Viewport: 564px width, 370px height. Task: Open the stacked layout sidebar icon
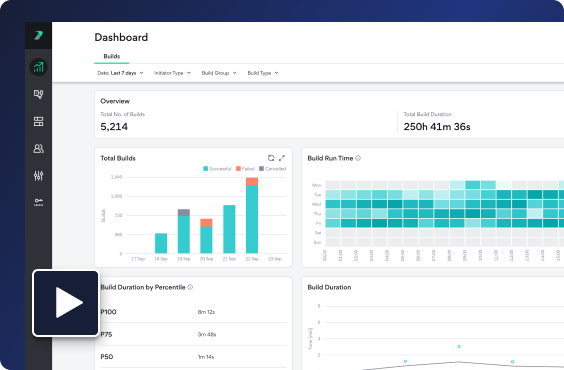coord(38,121)
